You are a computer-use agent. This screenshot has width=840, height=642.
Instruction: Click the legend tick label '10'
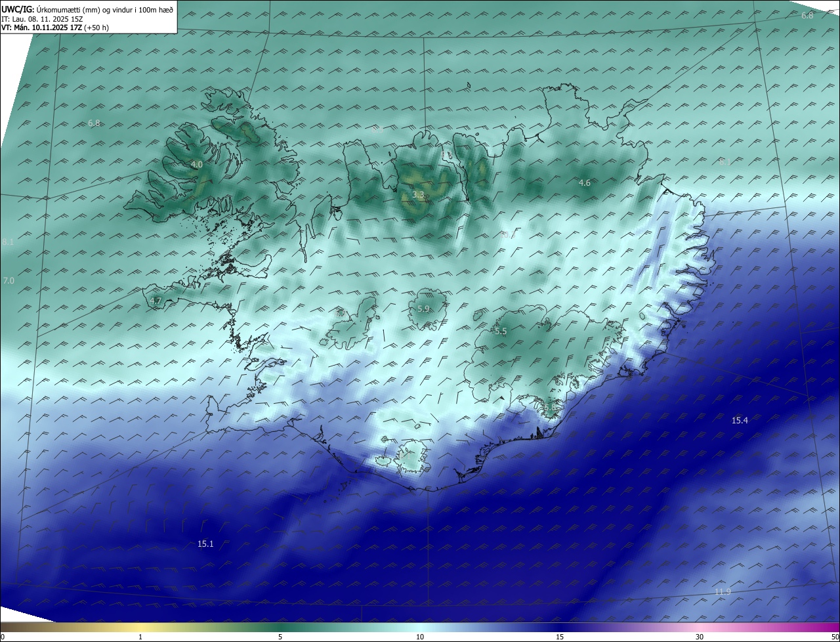click(420, 637)
